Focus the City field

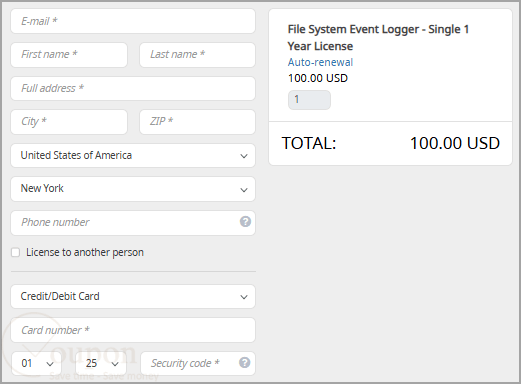click(69, 122)
